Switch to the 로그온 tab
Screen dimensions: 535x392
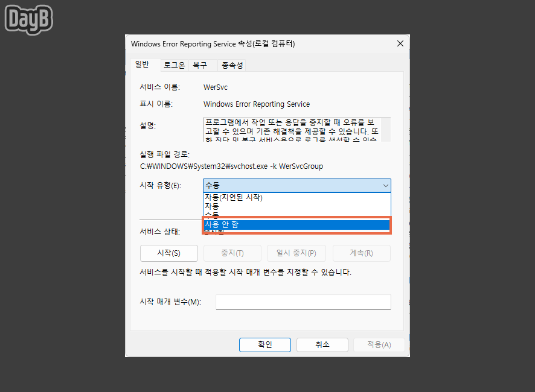[x=174, y=65]
